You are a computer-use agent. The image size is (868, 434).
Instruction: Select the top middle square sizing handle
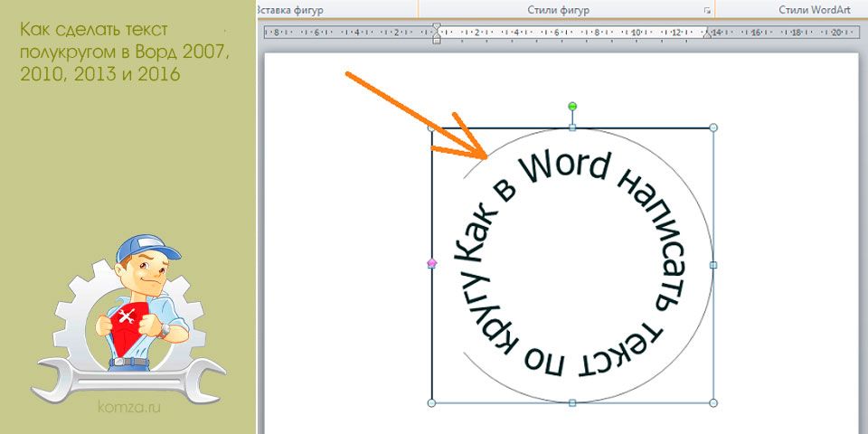coord(573,127)
